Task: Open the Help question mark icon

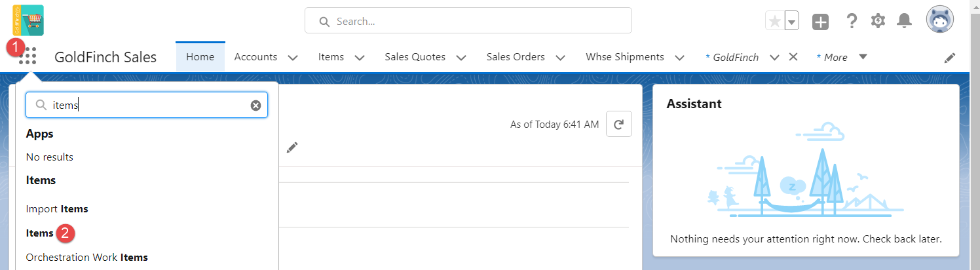Action: (852, 21)
